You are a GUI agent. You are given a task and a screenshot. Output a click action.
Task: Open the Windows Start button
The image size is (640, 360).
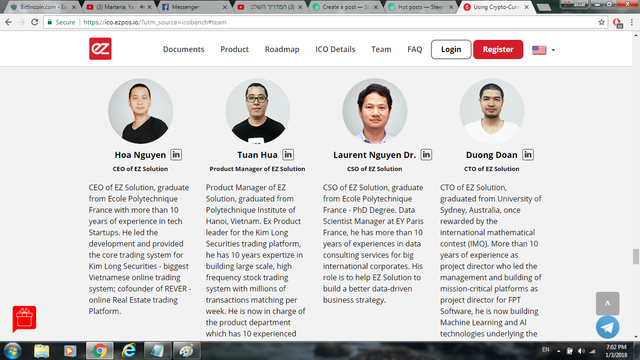[x=12, y=351]
